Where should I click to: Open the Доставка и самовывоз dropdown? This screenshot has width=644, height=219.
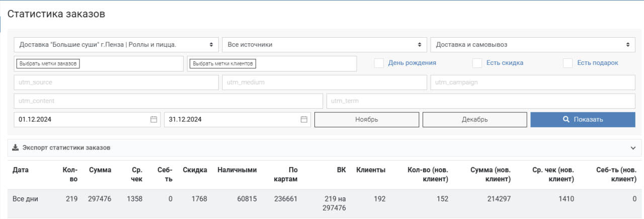[x=533, y=44]
